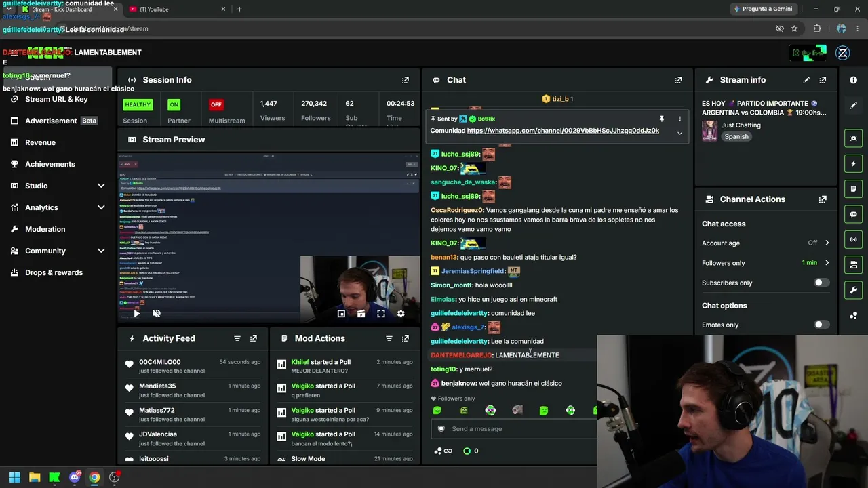Collapse the pinned message chevron
Viewport: 868px width, 488px height.
[x=679, y=133]
